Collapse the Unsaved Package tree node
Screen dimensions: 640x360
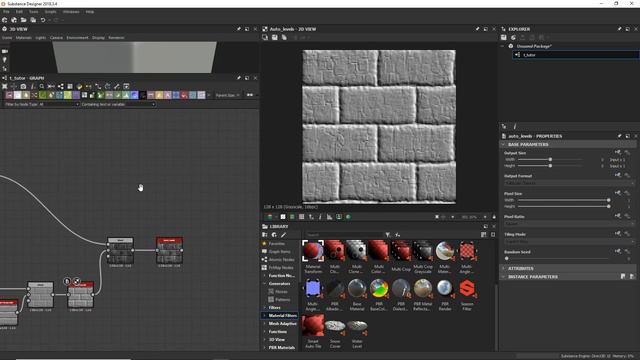[502, 46]
